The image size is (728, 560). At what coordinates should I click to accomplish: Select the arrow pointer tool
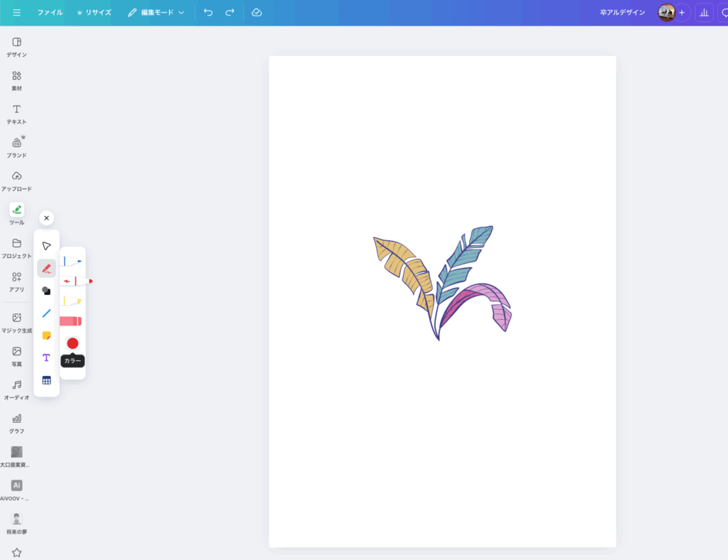click(46, 246)
